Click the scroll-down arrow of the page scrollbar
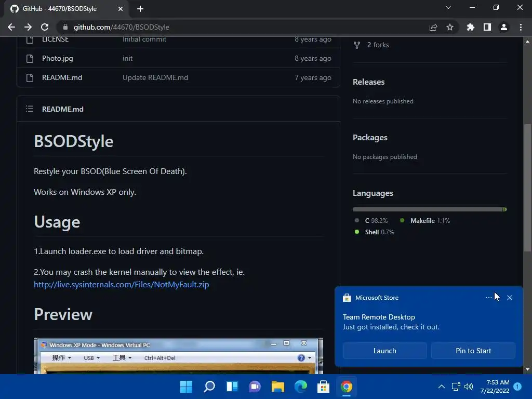Image resolution: width=532 pixels, height=399 pixels. (x=527, y=369)
